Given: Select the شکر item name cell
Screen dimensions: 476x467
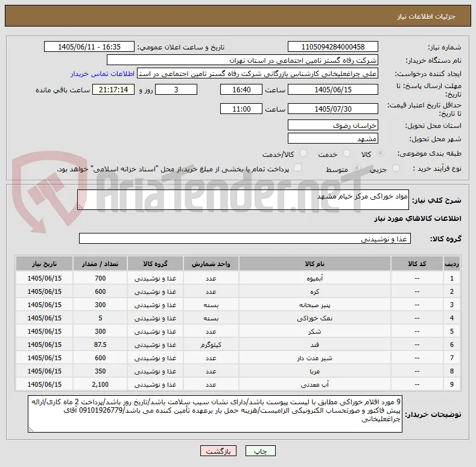Looking at the screenshot, I should tap(314, 331).
